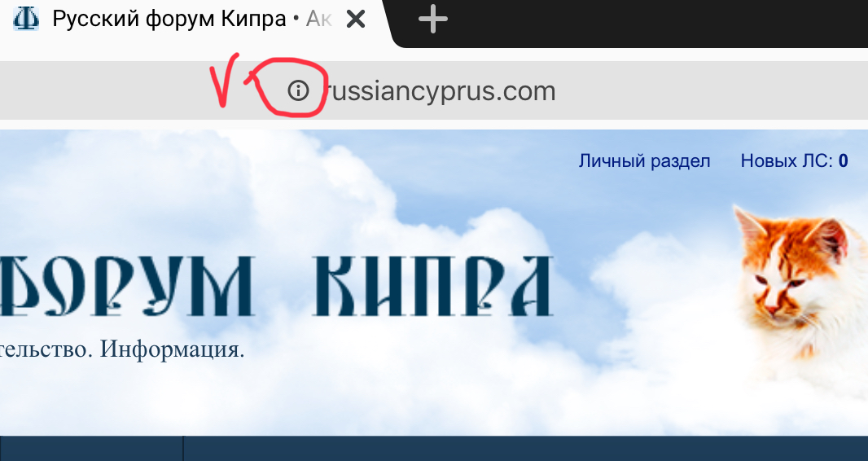Click the bold 0 new messages counter
The image size is (868, 461).
843,161
